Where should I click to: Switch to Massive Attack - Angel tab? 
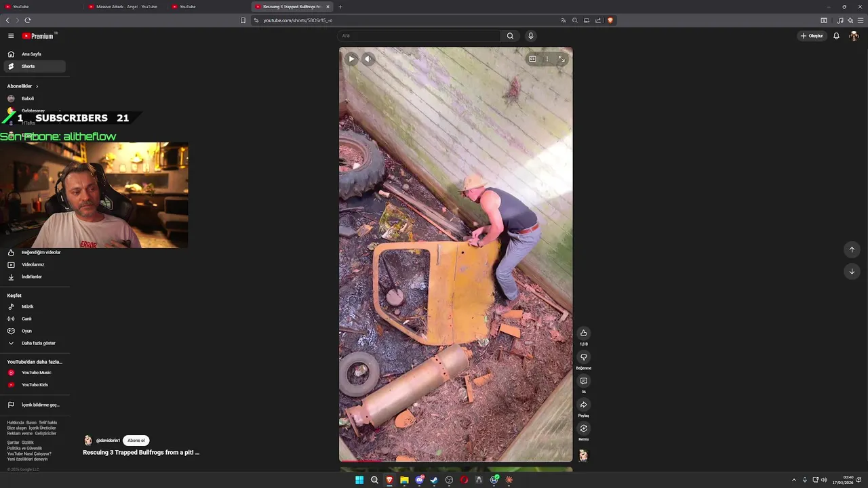(x=126, y=7)
